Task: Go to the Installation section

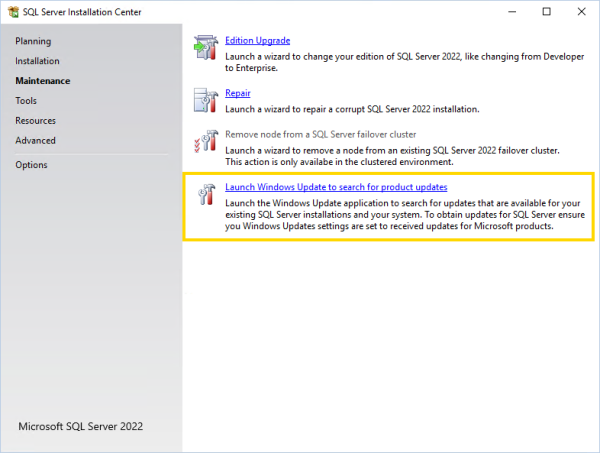Action: (x=37, y=61)
